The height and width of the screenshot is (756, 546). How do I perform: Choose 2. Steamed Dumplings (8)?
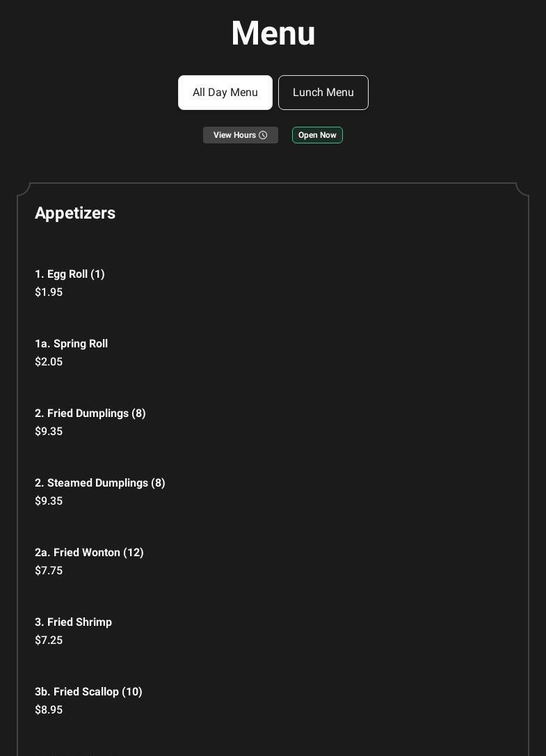(x=100, y=483)
